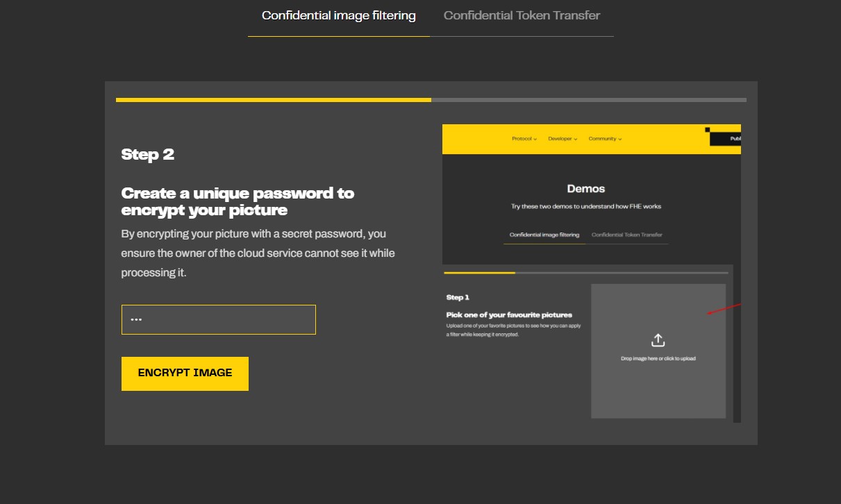Click the upload arrow icon in preview

(658, 340)
